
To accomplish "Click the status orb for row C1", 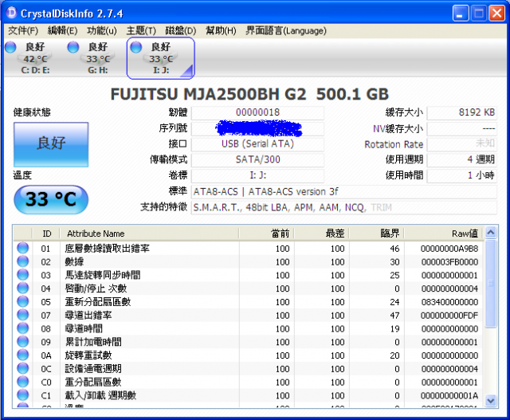I will pyautogui.click(x=23, y=394).
